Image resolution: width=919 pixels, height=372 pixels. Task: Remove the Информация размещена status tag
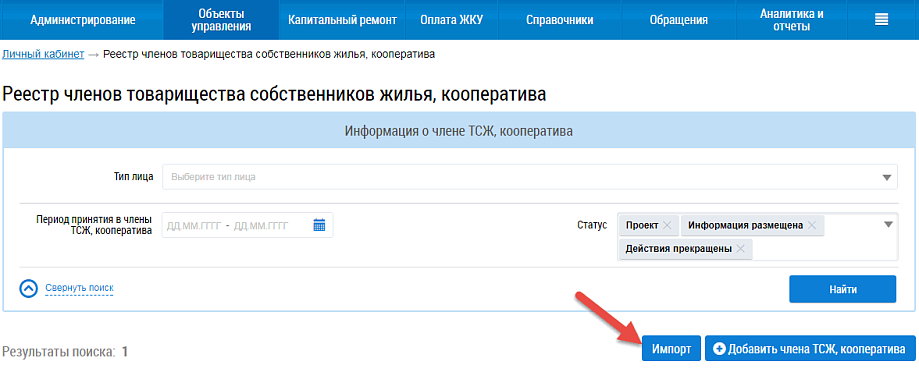click(x=812, y=226)
